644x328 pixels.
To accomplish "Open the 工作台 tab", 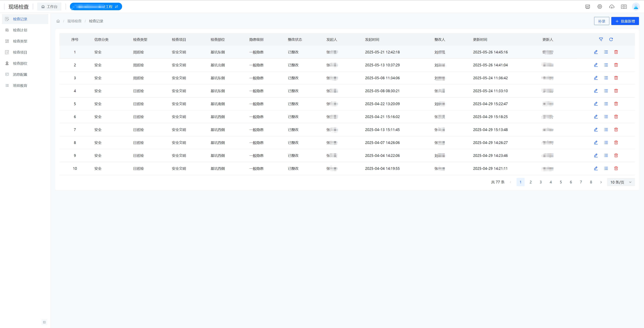I will click(x=49, y=7).
